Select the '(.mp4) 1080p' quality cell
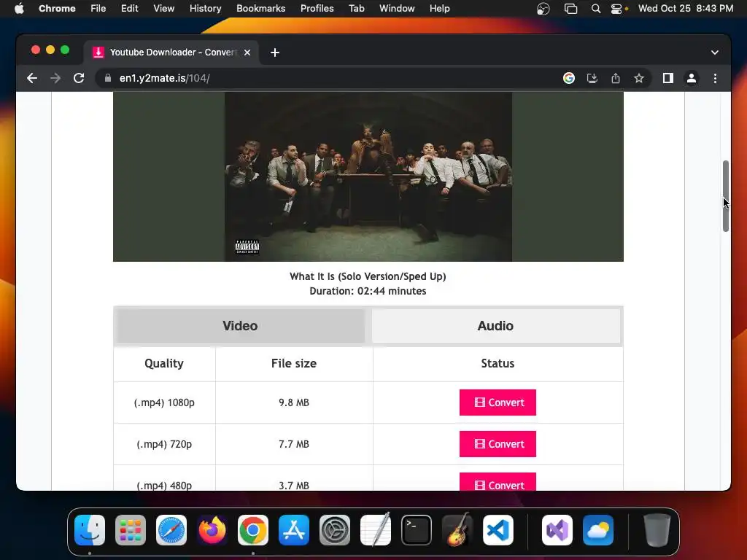 pos(164,402)
